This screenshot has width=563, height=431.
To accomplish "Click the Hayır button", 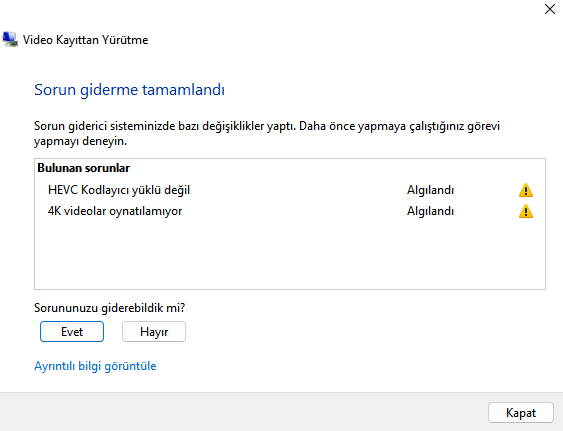I will [154, 332].
